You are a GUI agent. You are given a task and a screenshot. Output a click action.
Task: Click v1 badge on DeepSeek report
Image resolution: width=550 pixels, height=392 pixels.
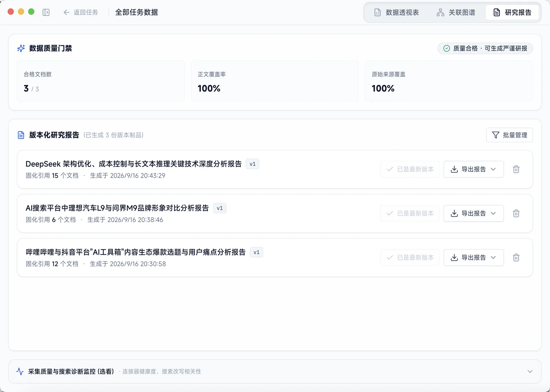click(253, 164)
